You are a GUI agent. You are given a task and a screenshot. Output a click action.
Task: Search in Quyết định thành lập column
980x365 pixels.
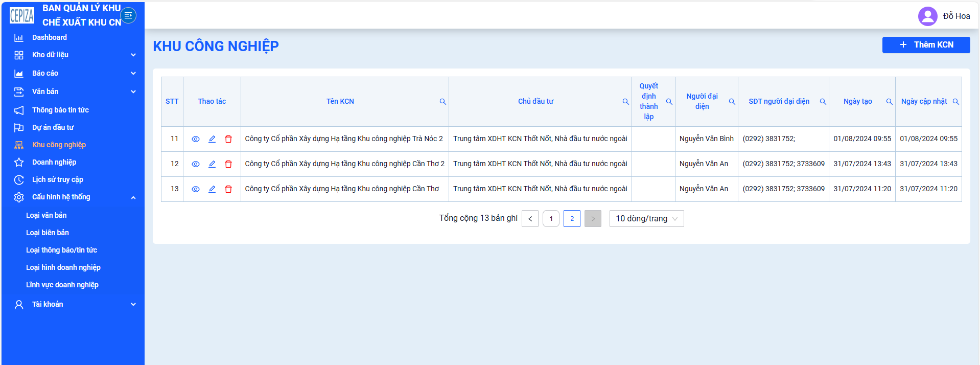pos(669,102)
